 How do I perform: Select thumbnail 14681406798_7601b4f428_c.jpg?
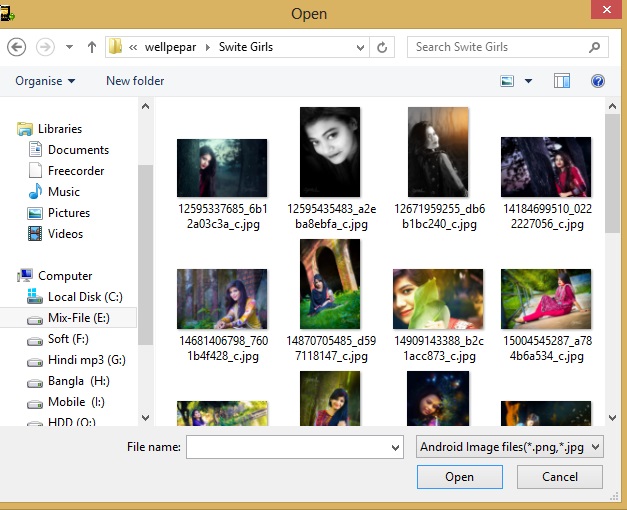click(x=222, y=299)
